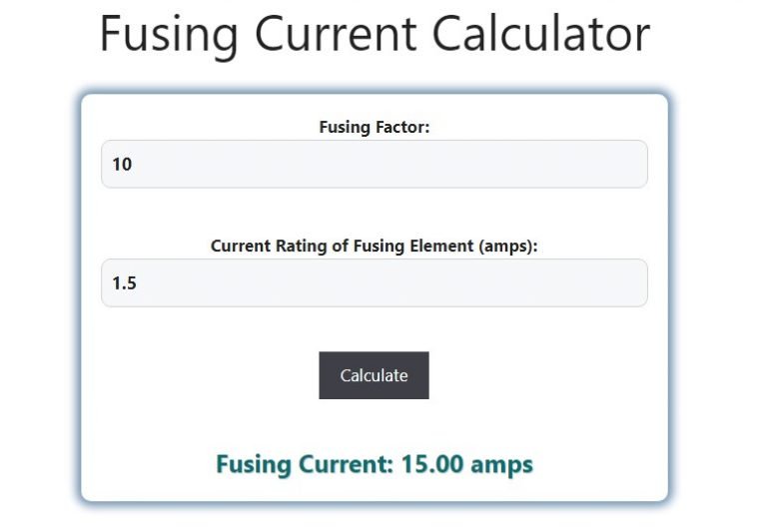This screenshot has width=767, height=532.
Task: Click the Current Rating of Fusing Element input
Action: 374,283
